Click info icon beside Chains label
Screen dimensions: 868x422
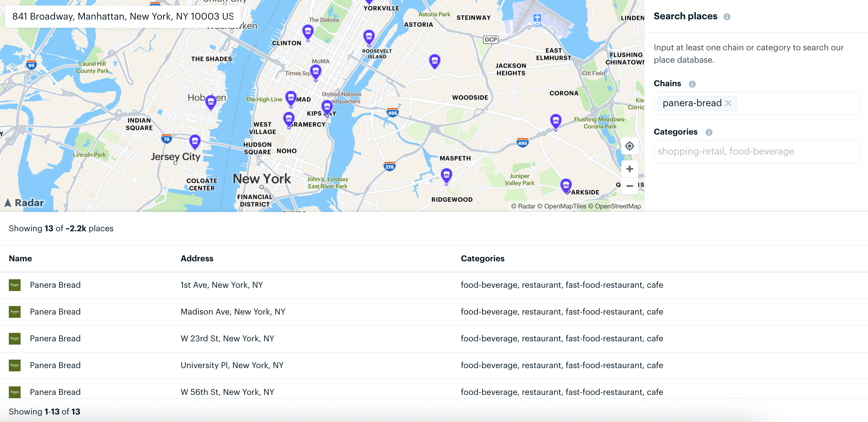692,84
